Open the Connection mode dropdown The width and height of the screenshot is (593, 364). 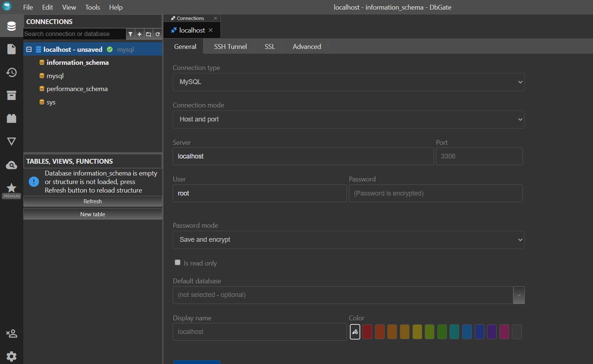coord(348,119)
